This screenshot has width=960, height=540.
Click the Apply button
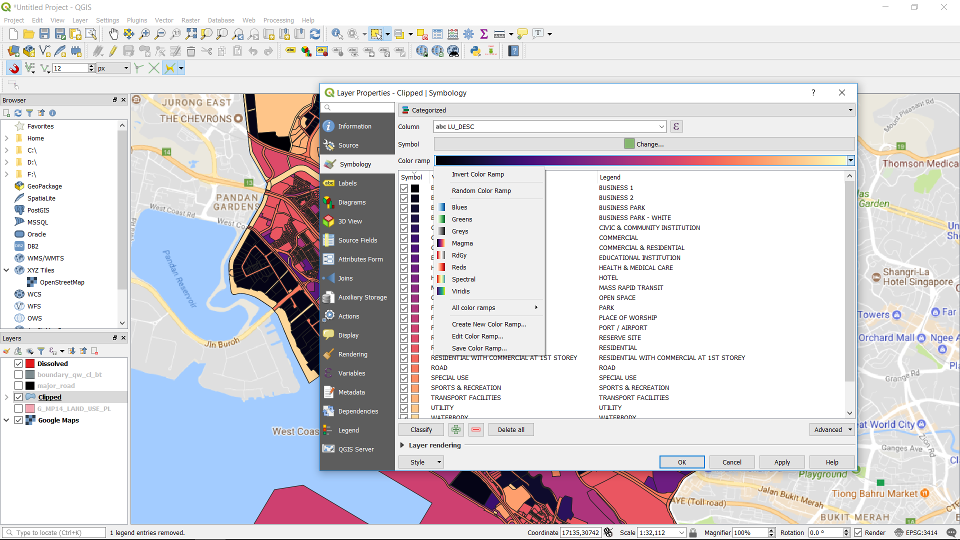(x=782, y=462)
